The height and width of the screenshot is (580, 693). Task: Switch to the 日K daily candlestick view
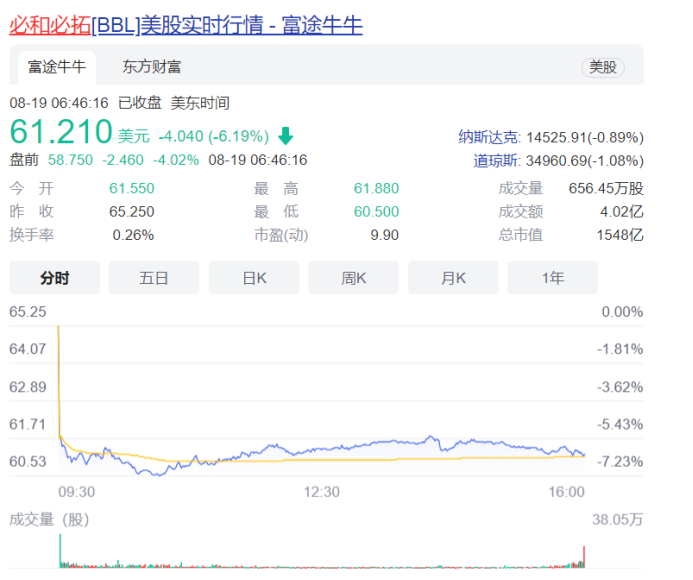click(254, 278)
